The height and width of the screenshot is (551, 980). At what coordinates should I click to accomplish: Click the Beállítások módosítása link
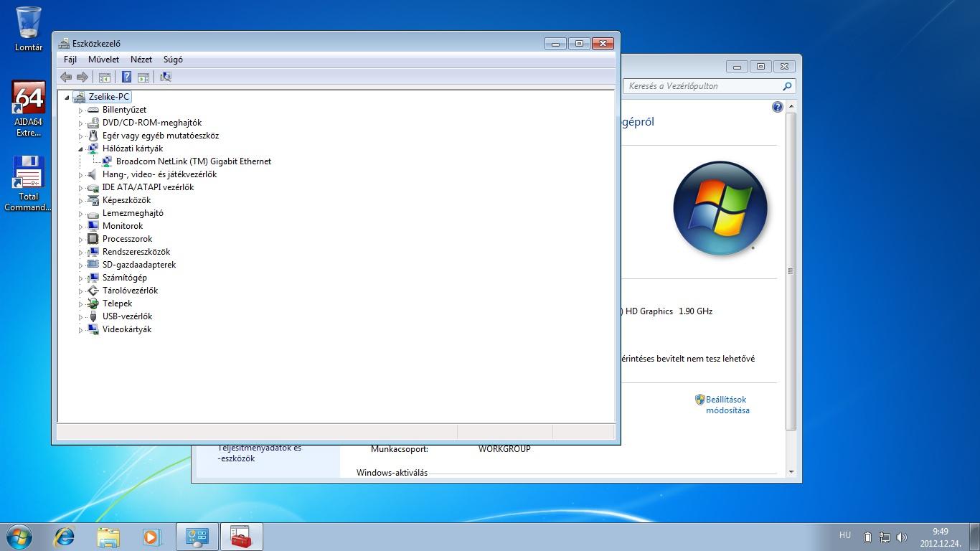(727, 405)
